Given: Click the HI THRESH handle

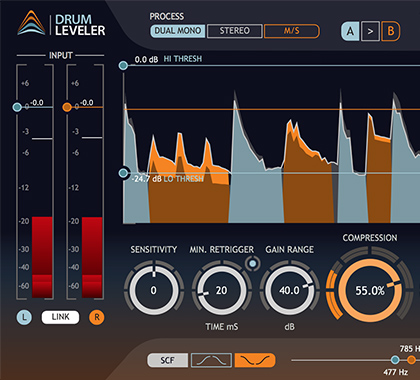Looking at the screenshot, I should [x=123, y=65].
